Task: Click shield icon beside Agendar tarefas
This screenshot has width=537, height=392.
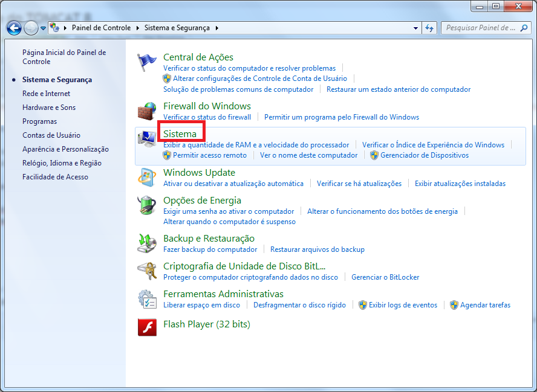Action: tap(454, 305)
